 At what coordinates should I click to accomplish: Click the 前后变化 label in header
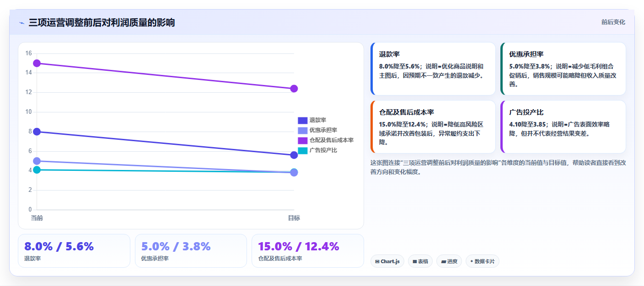(613, 22)
